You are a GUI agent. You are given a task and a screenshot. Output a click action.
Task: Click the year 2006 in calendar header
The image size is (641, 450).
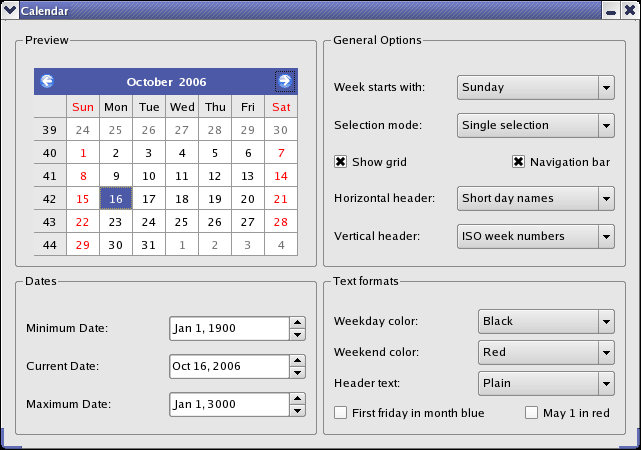[193, 82]
